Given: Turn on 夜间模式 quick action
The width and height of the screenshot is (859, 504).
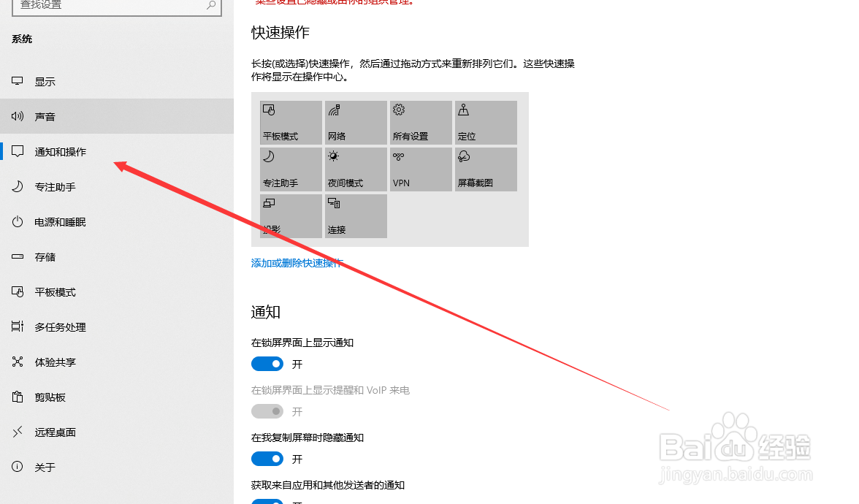Looking at the screenshot, I should tap(356, 169).
